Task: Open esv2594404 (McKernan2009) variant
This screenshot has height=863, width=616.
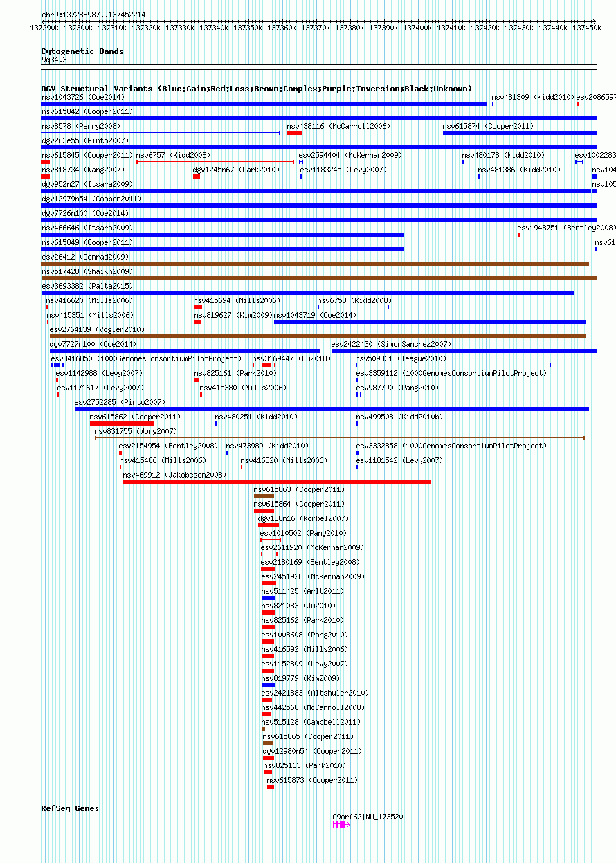Action: click(x=350, y=155)
